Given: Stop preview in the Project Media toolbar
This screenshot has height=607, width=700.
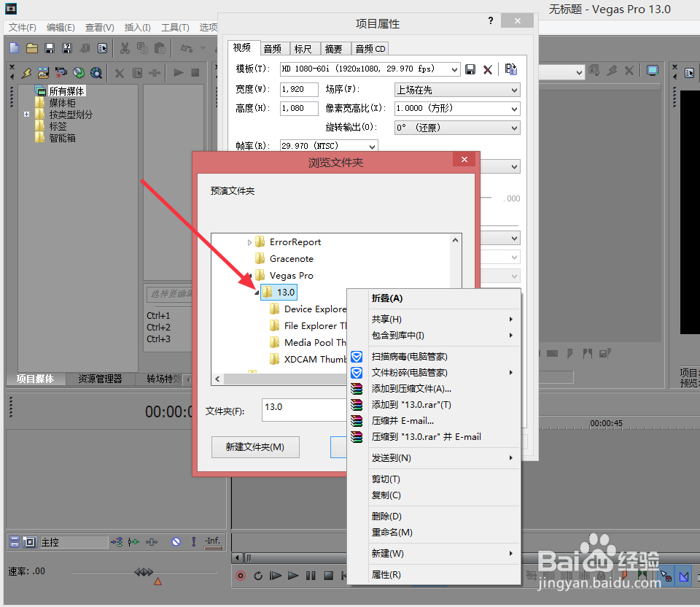Looking at the screenshot, I should click(195, 72).
